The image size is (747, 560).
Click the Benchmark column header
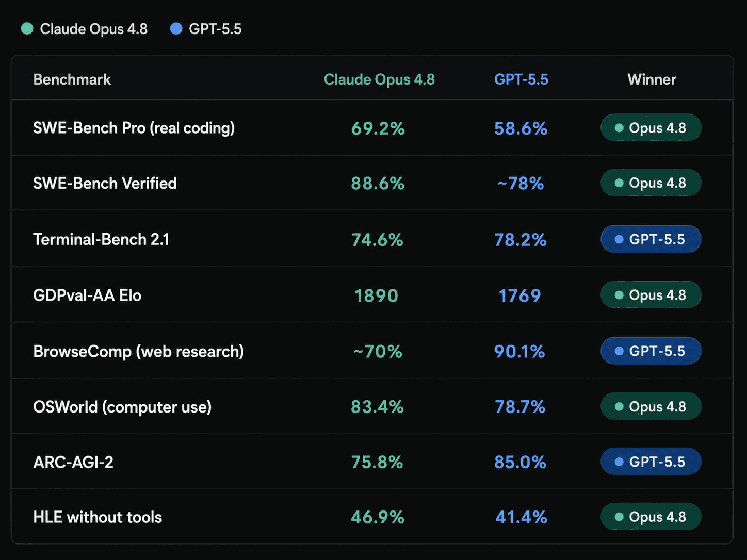click(72, 79)
